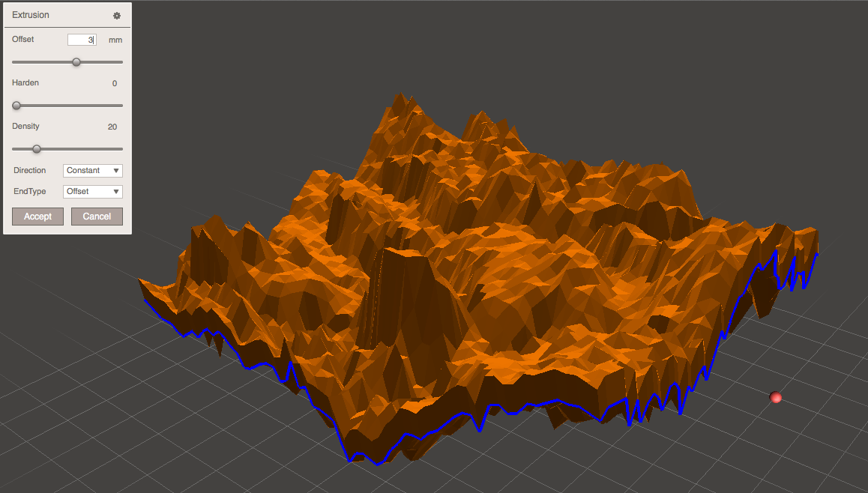Click the mm unit label beside Offset
The width and height of the screenshot is (868, 493).
(x=115, y=39)
